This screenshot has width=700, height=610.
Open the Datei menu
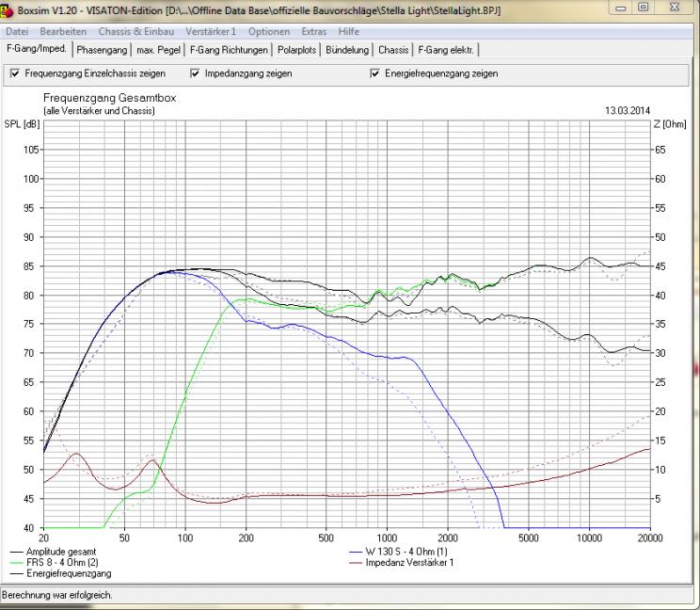(x=19, y=32)
